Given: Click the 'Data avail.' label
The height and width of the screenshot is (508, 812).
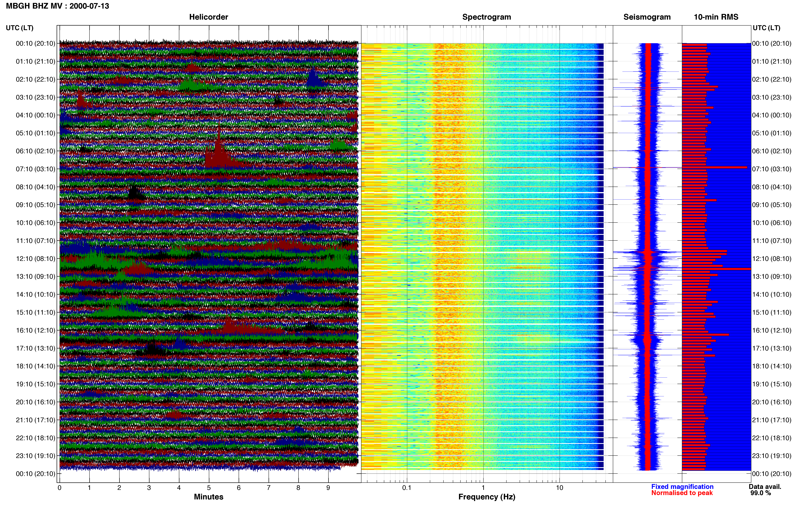Looking at the screenshot, I should 765,487.
